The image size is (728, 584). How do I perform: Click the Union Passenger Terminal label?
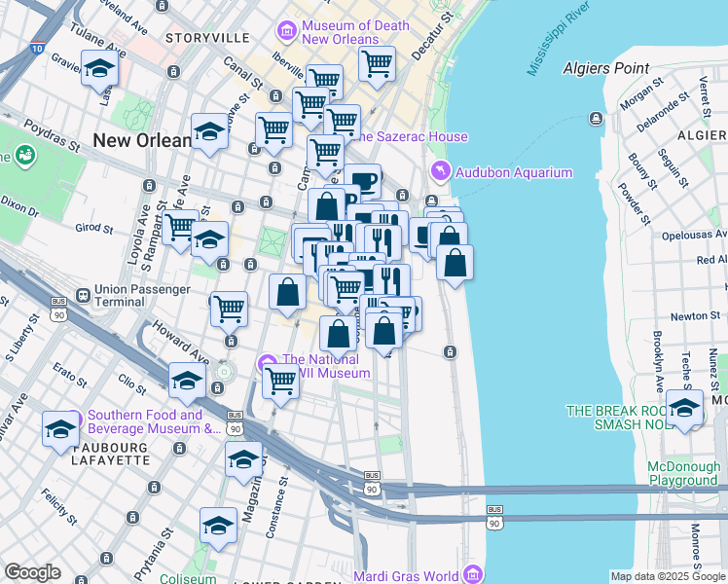pos(142,296)
